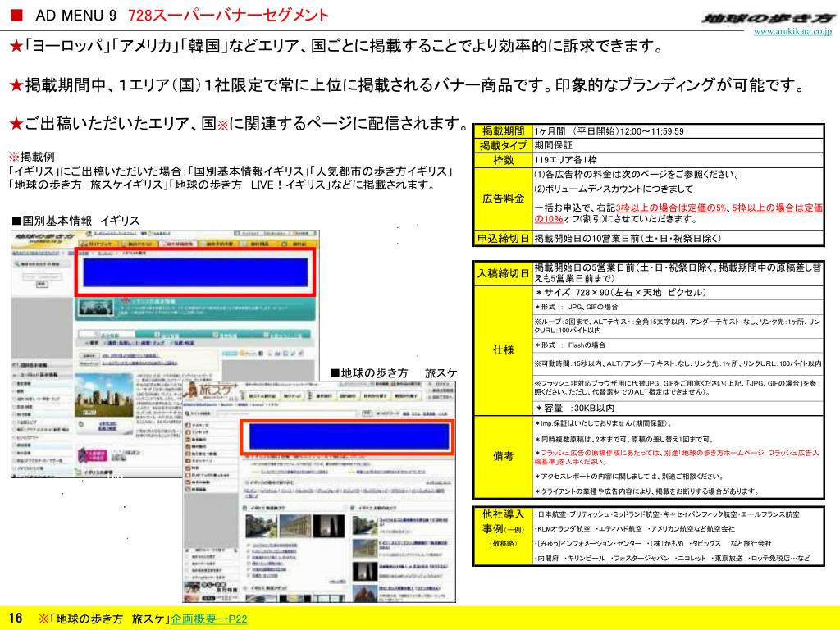Click the ★ご出稿いただいたエリア line
The image size is (840, 630).
point(239,123)
